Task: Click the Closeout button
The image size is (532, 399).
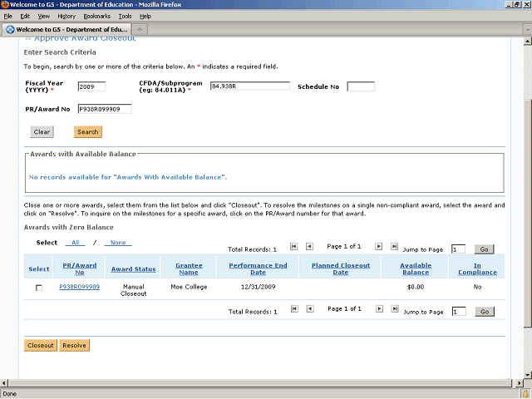Action: pyautogui.click(x=41, y=346)
